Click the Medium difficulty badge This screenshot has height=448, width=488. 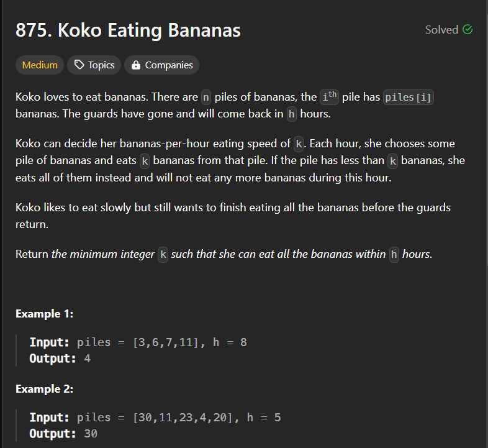pos(40,65)
